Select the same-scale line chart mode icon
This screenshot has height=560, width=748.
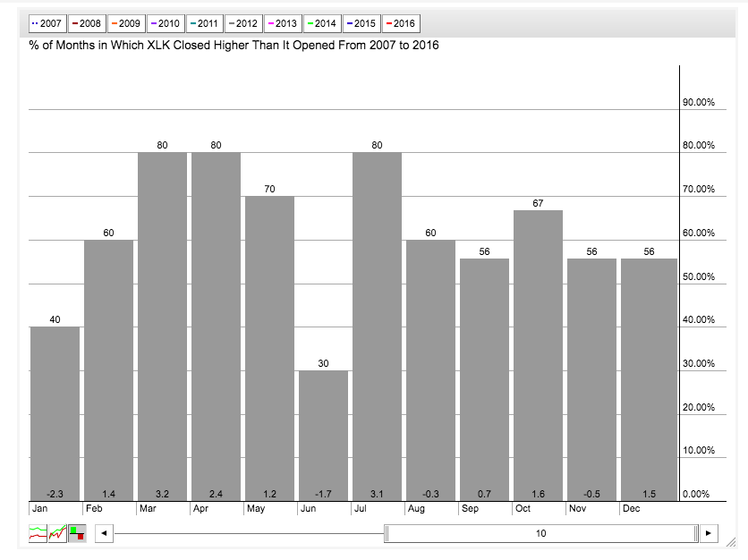pyautogui.click(x=58, y=533)
